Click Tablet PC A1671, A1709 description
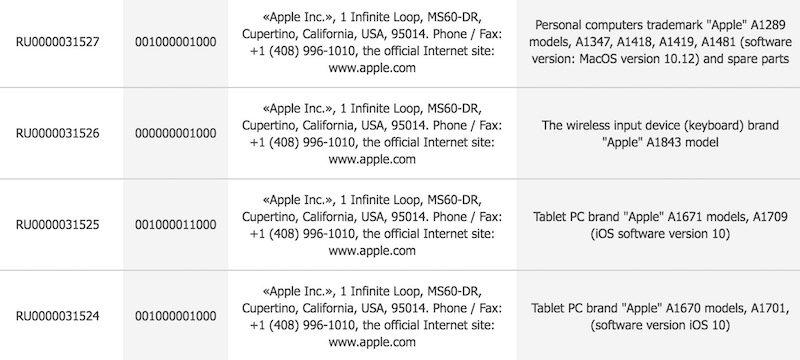 pos(660,225)
